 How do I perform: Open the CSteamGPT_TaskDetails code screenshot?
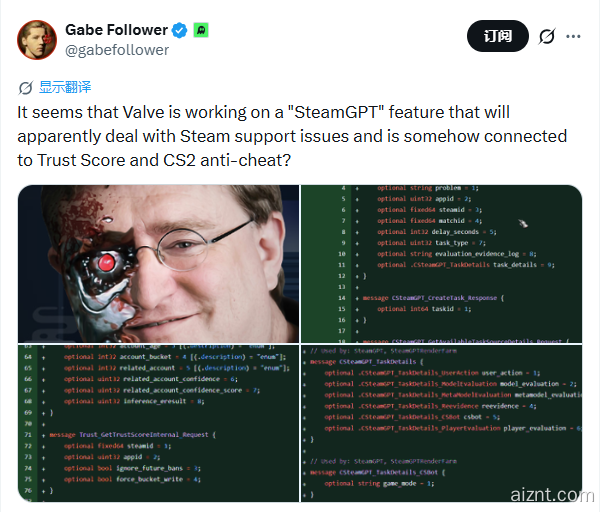[441, 423]
